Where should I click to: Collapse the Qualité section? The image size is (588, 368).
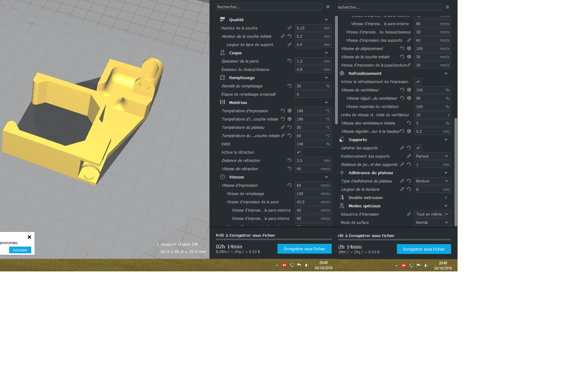[326, 20]
